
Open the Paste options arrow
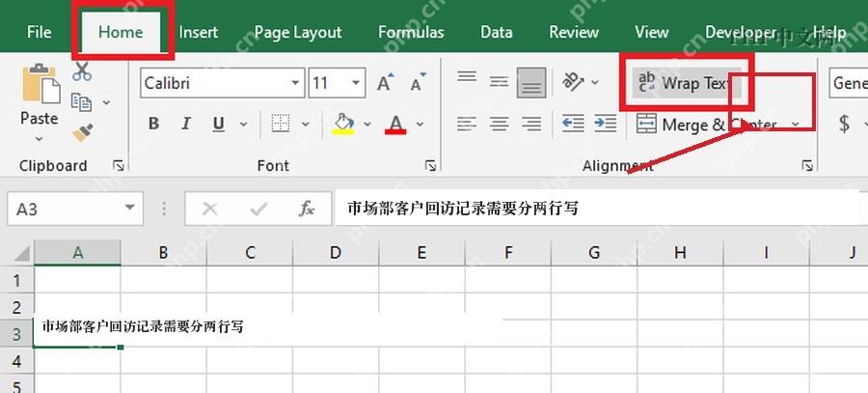[x=39, y=138]
